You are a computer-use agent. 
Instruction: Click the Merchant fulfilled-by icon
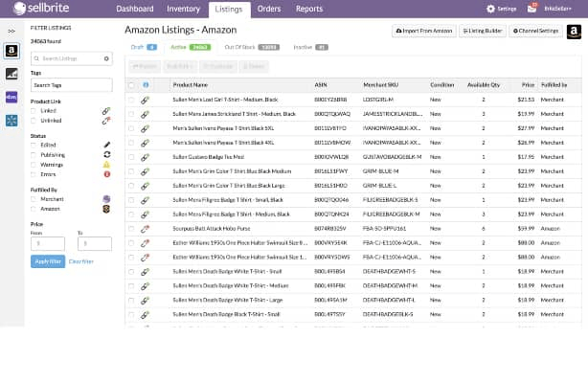106,199
